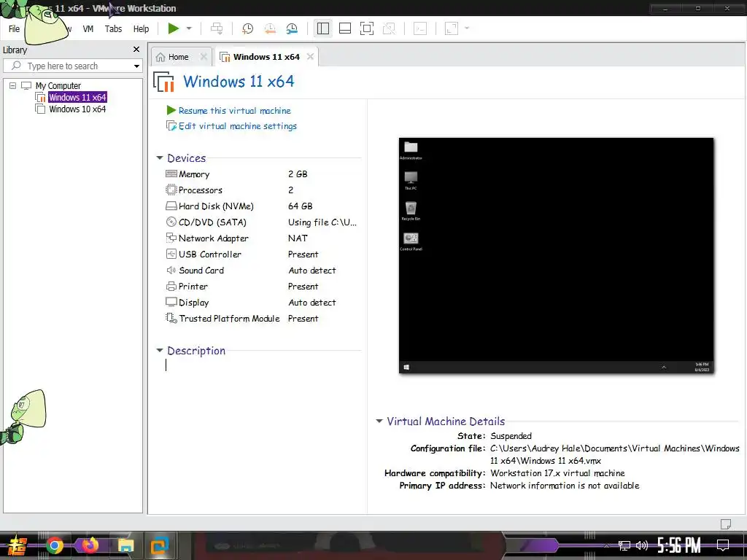Image resolution: width=747 pixels, height=560 pixels.
Task: Click the VMware Workstation taskbar icon
Action: pos(159,545)
